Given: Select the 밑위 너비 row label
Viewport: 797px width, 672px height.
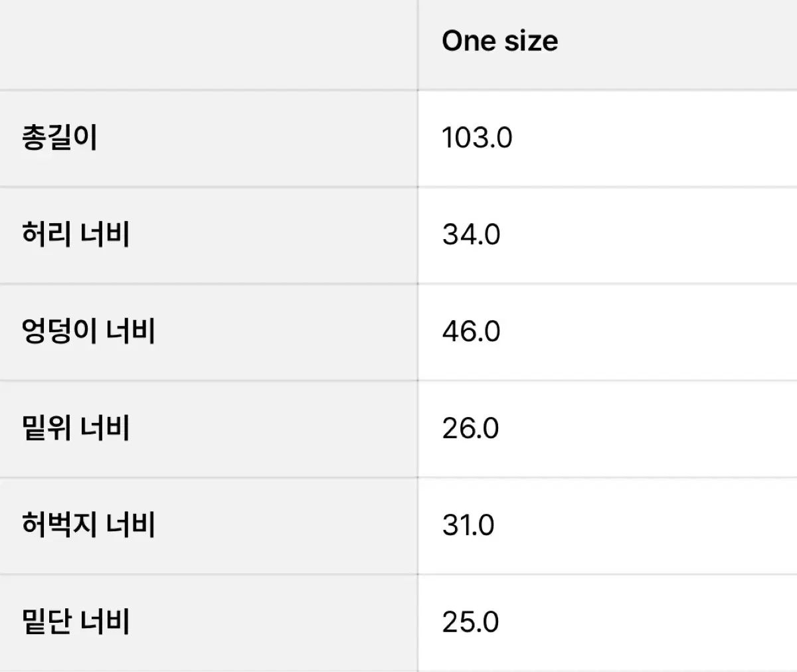Looking at the screenshot, I should point(76,429).
